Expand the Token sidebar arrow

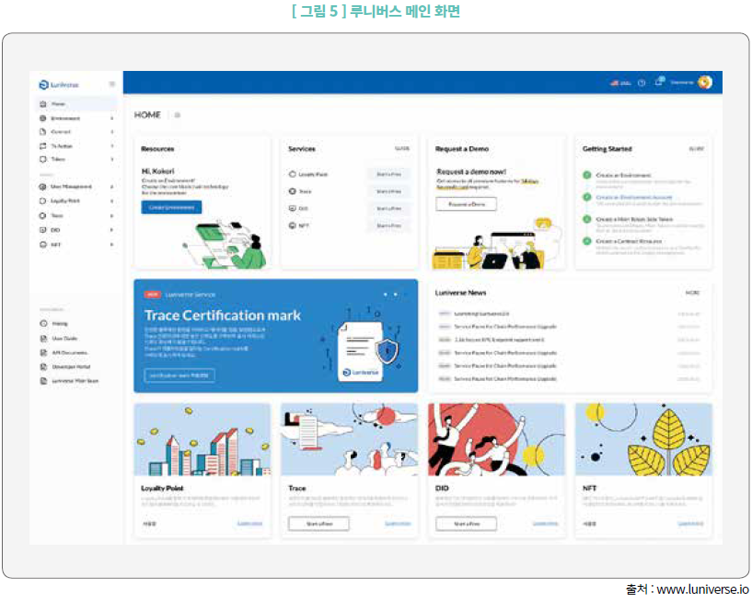click(x=112, y=159)
